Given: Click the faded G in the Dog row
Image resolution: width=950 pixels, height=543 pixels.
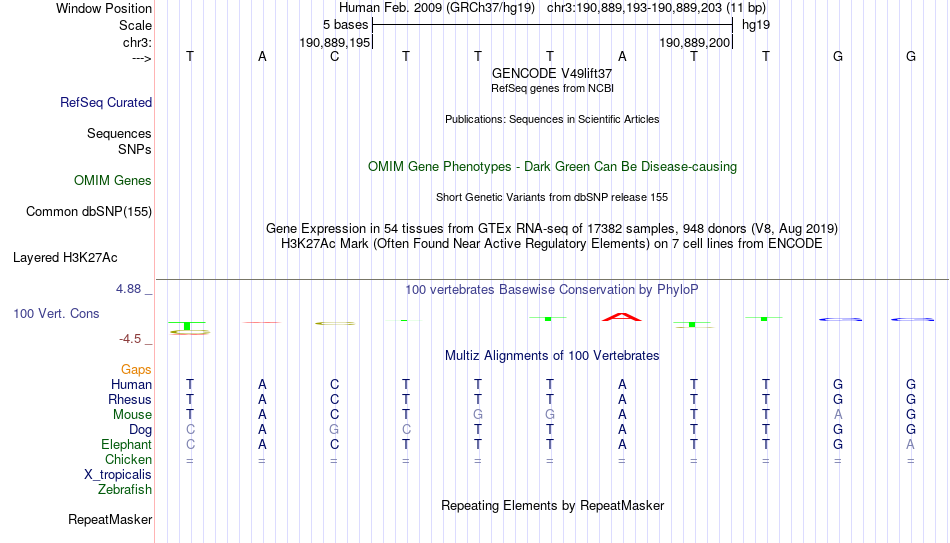Looking at the screenshot, I should coord(334,430).
